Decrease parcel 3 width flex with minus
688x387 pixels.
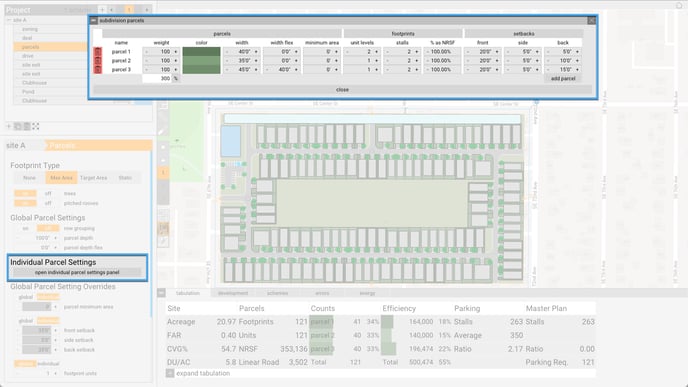267,69
